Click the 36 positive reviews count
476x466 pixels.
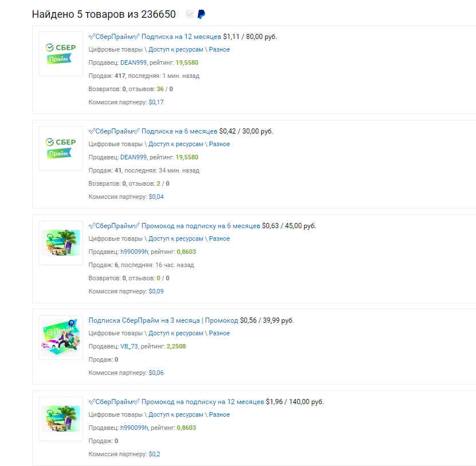[160, 89]
